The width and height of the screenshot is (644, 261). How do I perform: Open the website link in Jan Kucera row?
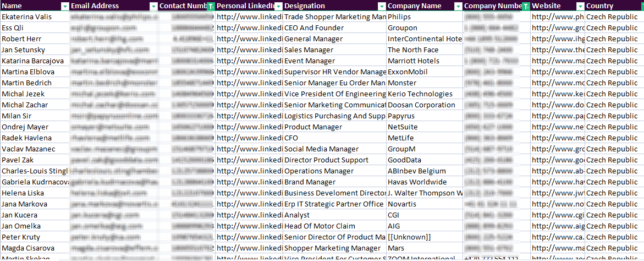[557, 215]
